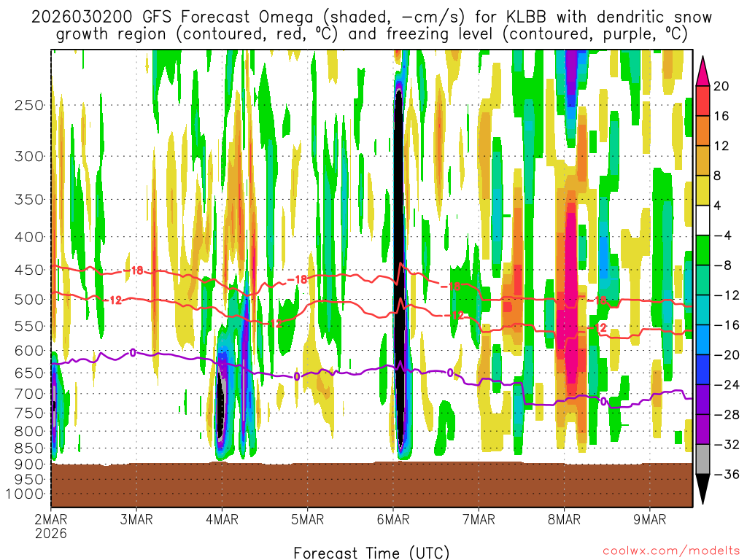Image resolution: width=747 pixels, height=560 pixels.
Task: Click the 800 pressure level label
Action: click(x=29, y=432)
